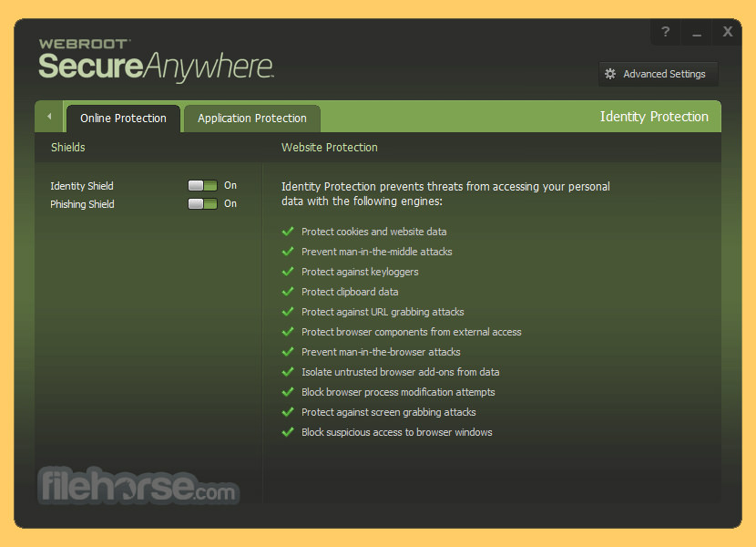Click checkmark beside Prevent man-in-the-middle attacks
This screenshot has width=756, height=547.
point(288,252)
